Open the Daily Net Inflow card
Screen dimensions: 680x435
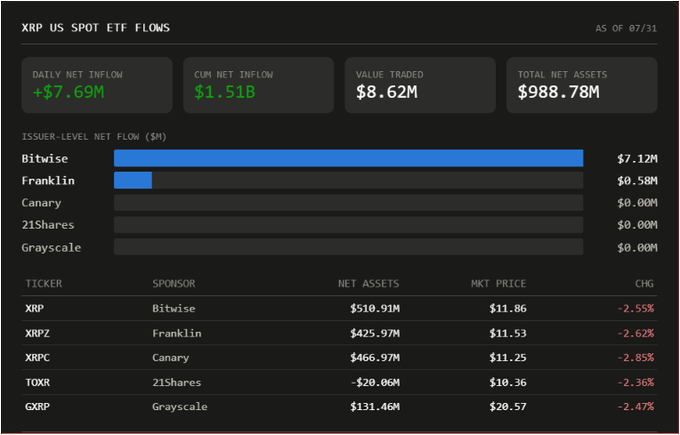pos(97,85)
